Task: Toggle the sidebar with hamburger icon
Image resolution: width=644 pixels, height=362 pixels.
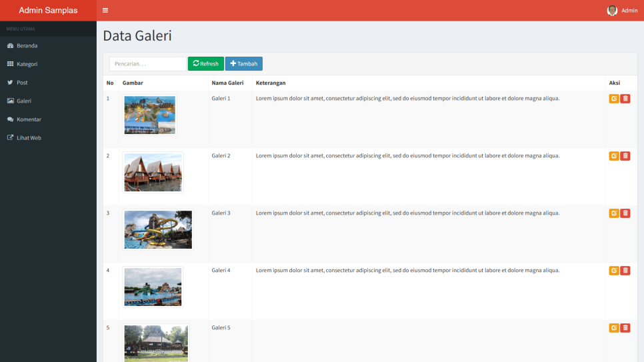Action: click(x=105, y=11)
